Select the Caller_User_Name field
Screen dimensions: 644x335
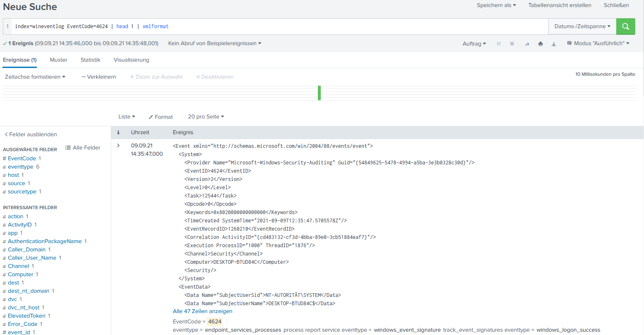[x=32, y=258]
